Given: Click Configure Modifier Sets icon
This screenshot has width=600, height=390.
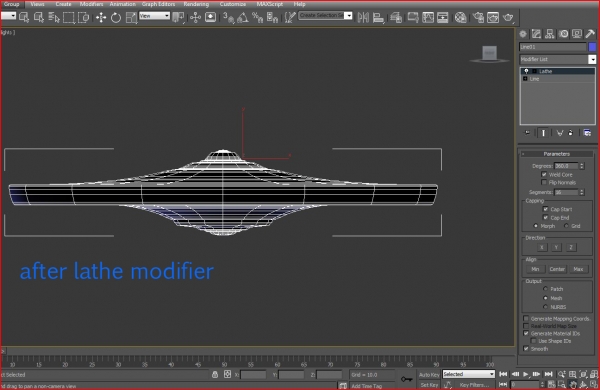Looking at the screenshot, I should [x=587, y=133].
